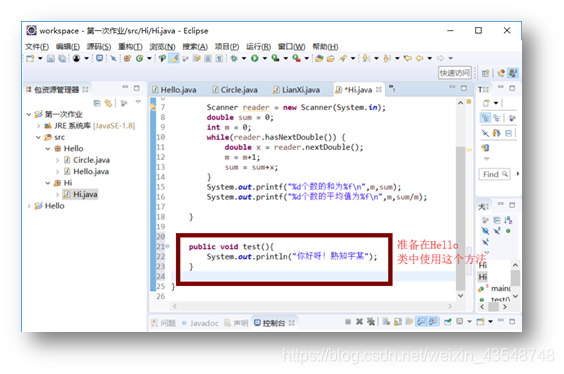Image resolution: width=564 pixels, height=374 pixels.
Task: Toggle Hide Static Members in outline
Action: (497, 231)
